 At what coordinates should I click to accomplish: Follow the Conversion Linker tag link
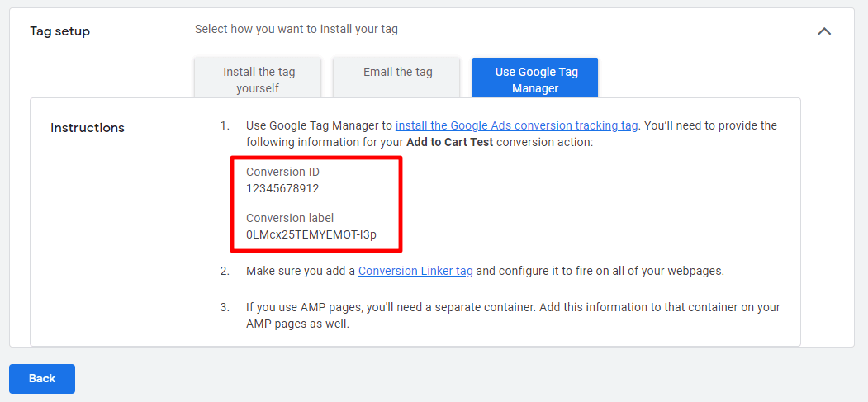(x=415, y=272)
